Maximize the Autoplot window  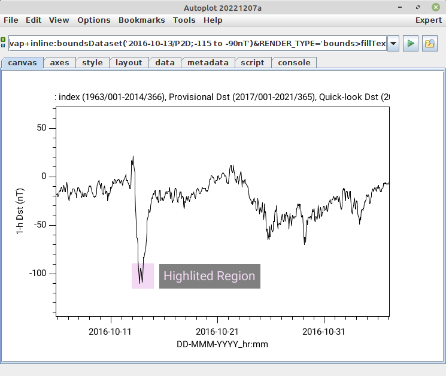(418, 7)
